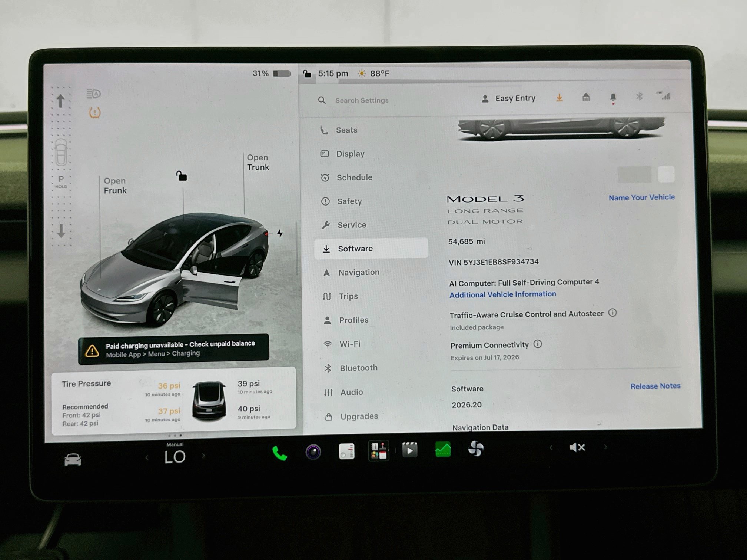Open the all-apps launcher icon in the dock
The height and width of the screenshot is (560, 747).
pos(379,451)
